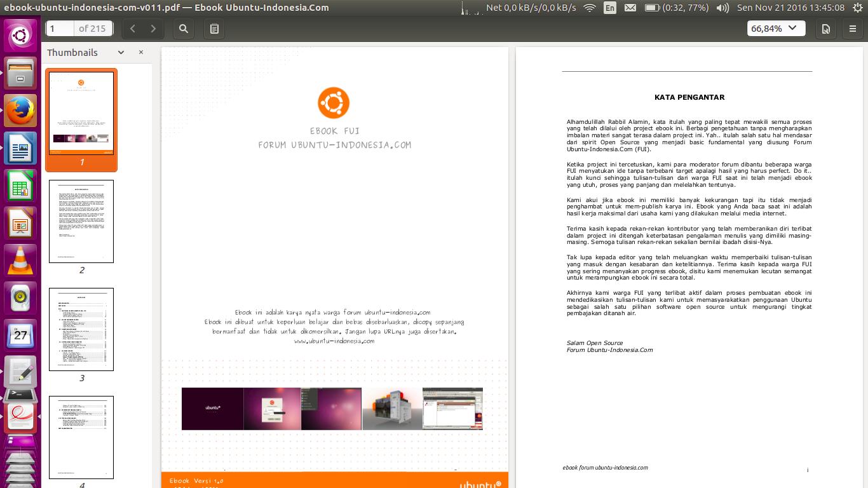
Task: Open LibreOffice Calc from the launcher
Action: point(21,186)
